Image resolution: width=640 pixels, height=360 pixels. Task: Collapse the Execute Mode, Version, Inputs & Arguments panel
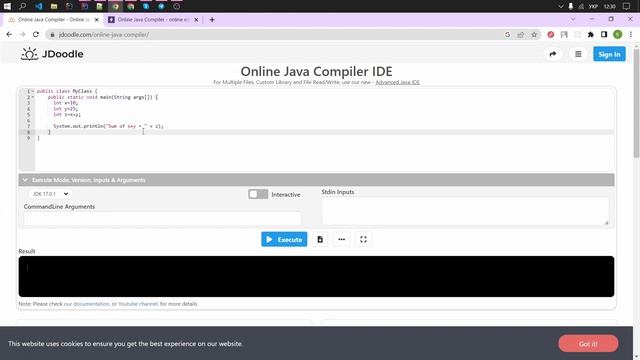click(316, 180)
